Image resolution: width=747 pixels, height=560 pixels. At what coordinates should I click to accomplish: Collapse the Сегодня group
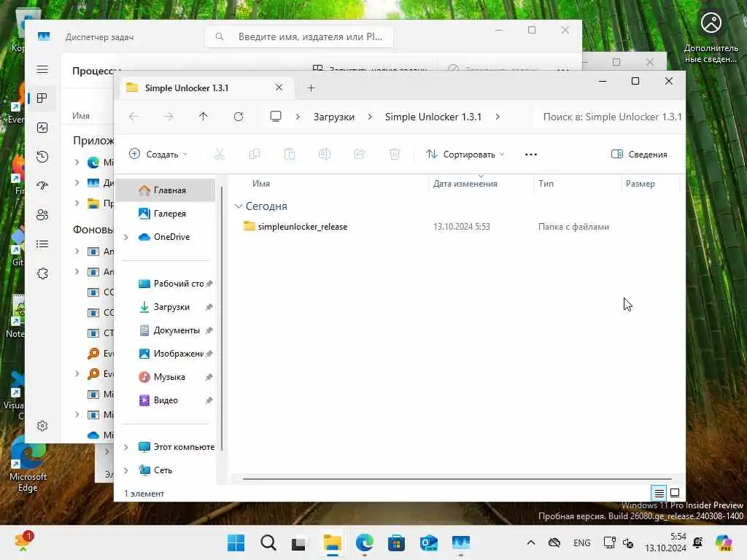(x=239, y=206)
